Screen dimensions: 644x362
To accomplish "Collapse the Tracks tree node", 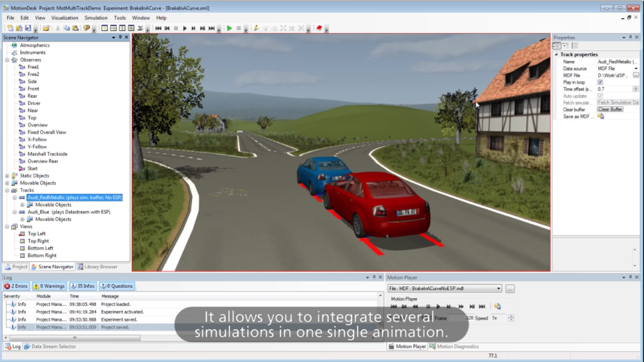I will point(7,190).
